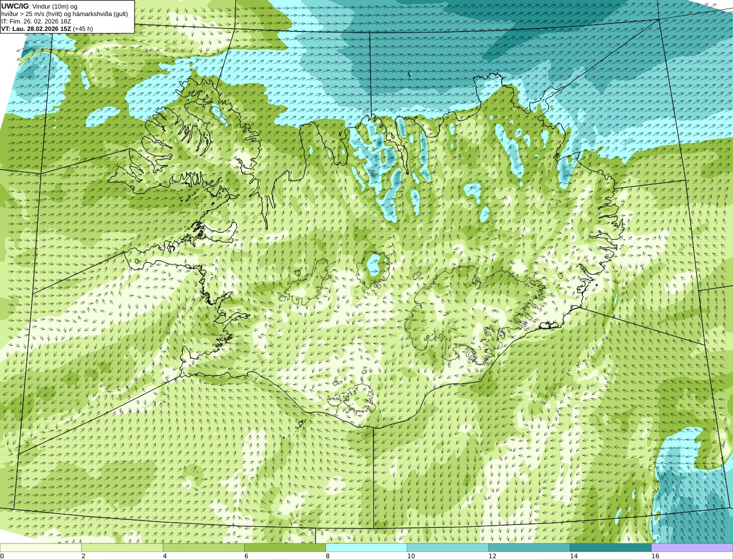The height and width of the screenshot is (560, 733).
Task: Click the legend scale label '12'
Action: (492, 556)
